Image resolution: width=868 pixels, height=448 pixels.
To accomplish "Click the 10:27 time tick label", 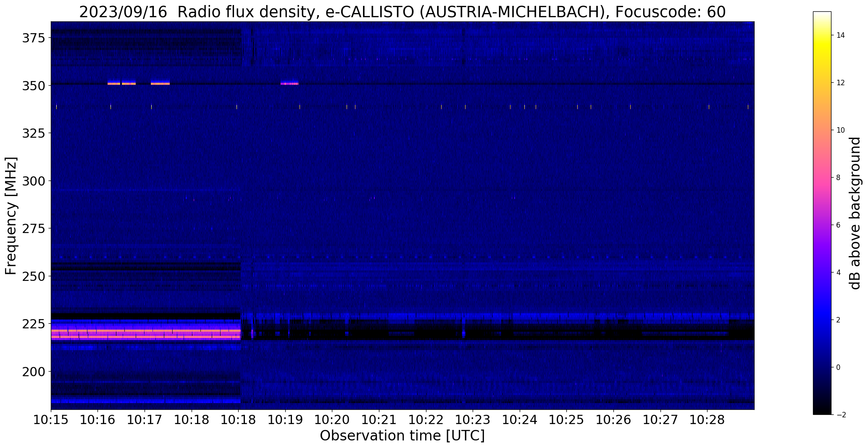I will coord(660,419).
